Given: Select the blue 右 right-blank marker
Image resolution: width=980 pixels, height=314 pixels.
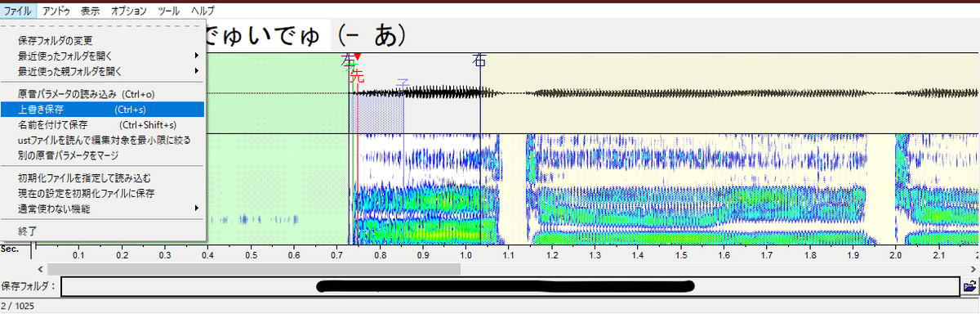Looking at the screenshot, I should [479, 60].
